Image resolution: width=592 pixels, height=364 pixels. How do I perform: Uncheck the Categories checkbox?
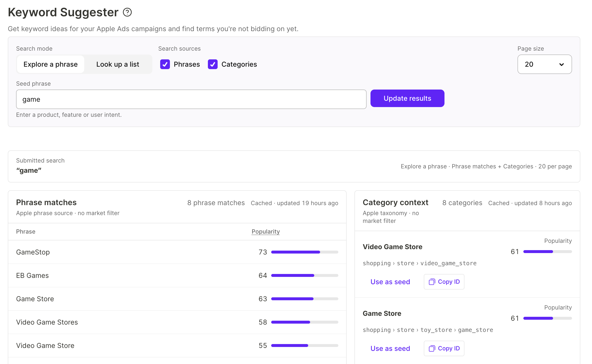click(213, 64)
